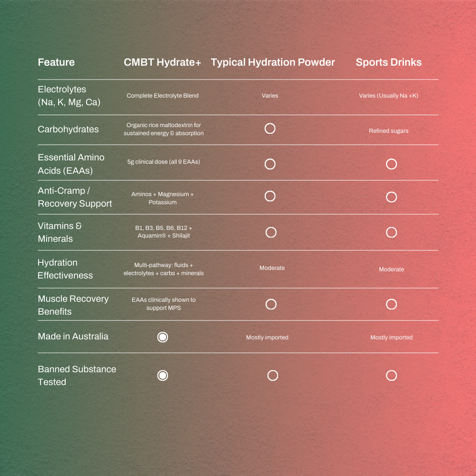
Task: Click the CMBT Hydrate+ column header
Action: [x=162, y=62]
